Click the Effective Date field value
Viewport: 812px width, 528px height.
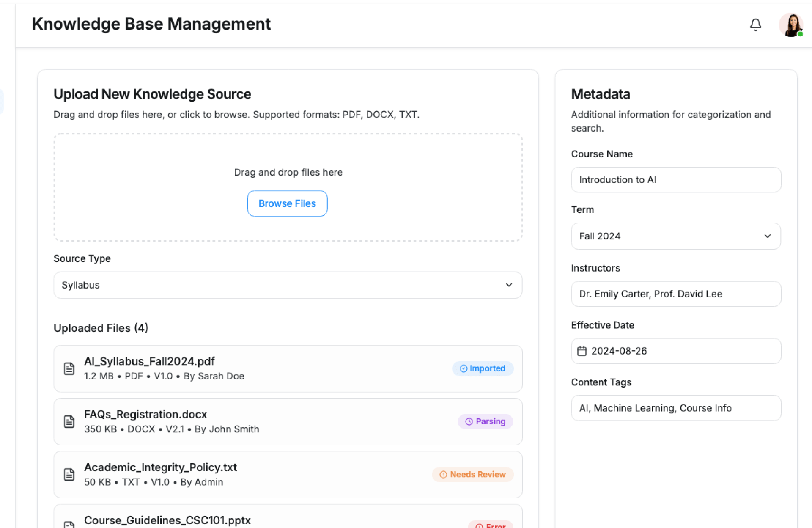pyautogui.click(x=619, y=351)
